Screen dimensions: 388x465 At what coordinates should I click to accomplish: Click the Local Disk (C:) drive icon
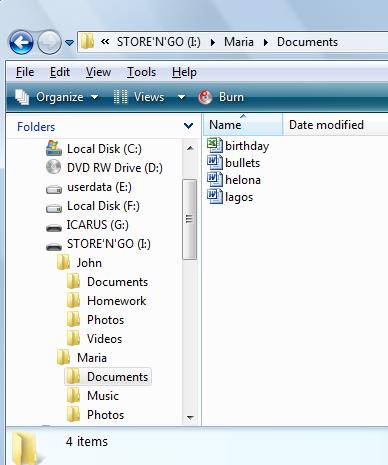54,148
